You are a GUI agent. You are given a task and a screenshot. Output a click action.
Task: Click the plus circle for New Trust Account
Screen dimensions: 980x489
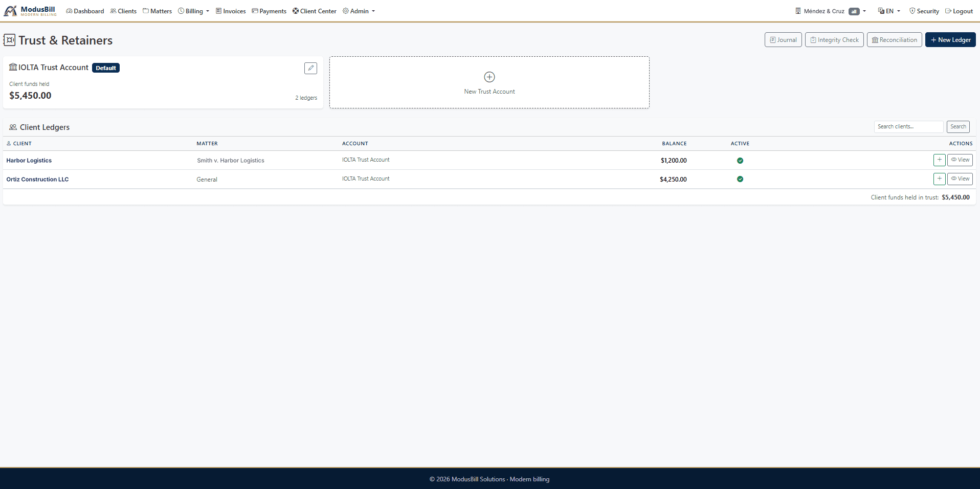coord(489,77)
